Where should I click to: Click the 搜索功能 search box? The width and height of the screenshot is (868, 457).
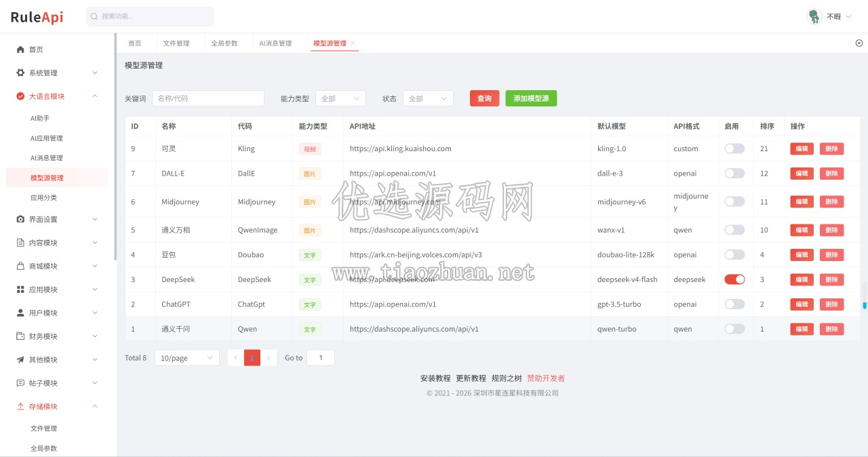[150, 16]
